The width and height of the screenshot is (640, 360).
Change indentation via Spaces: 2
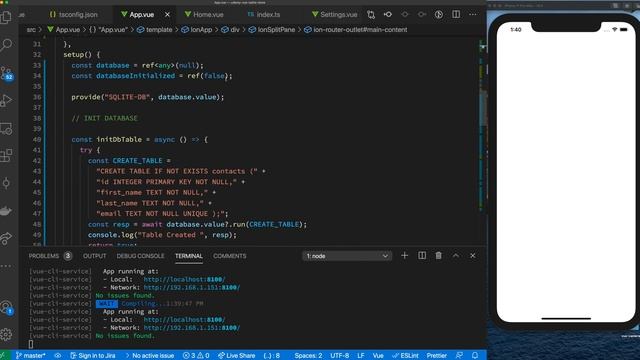[308, 356]
